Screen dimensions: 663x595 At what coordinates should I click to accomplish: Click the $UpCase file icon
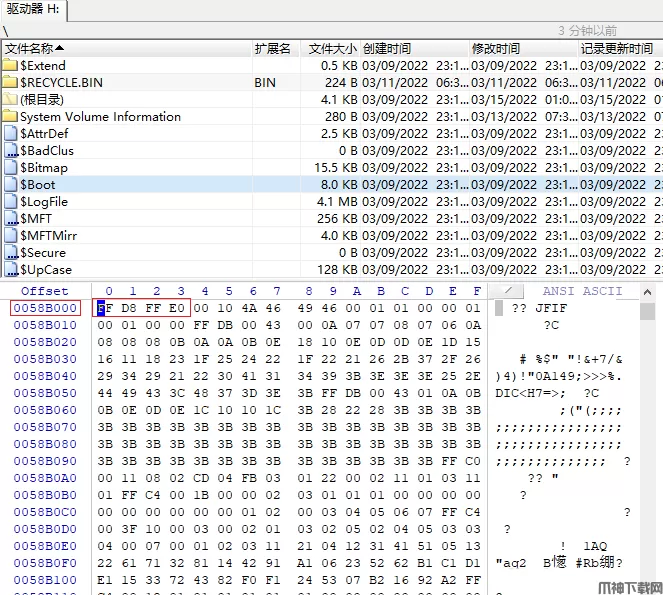coord(10,269)
